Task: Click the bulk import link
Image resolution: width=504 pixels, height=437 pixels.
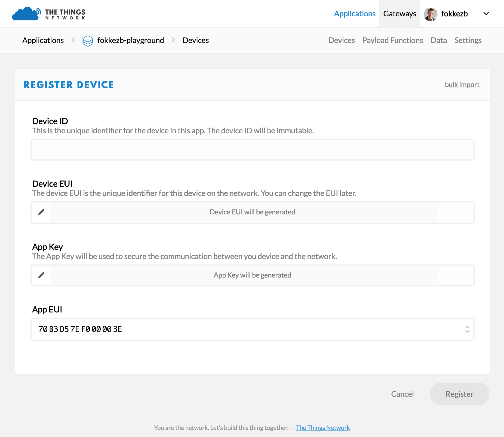Action: 462,85
